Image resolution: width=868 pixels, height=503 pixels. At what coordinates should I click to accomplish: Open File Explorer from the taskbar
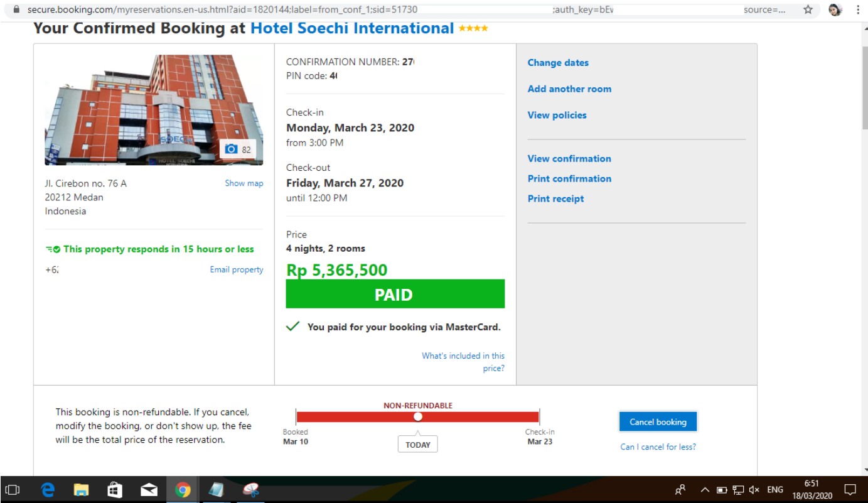coord(81,490)
